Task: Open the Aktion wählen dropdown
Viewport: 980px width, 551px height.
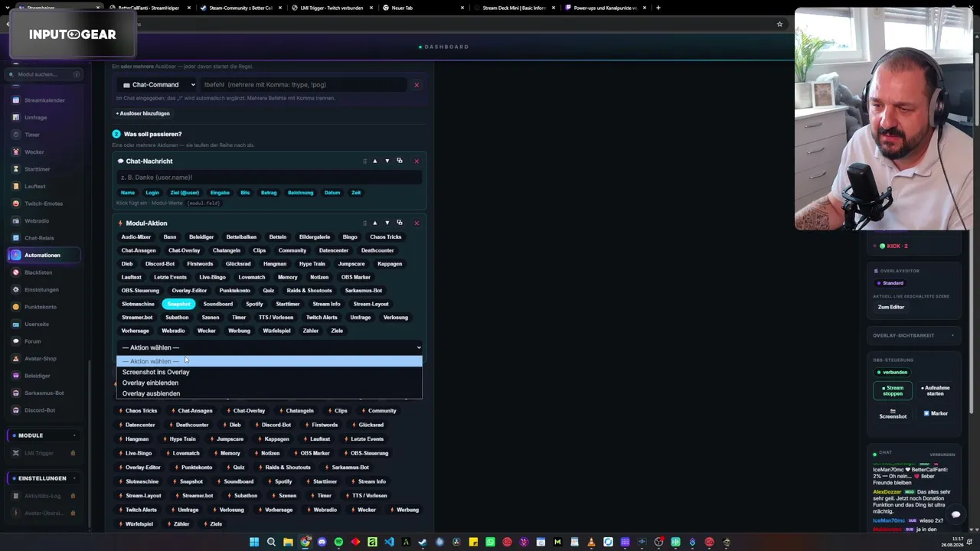Action: pos(269,347)
